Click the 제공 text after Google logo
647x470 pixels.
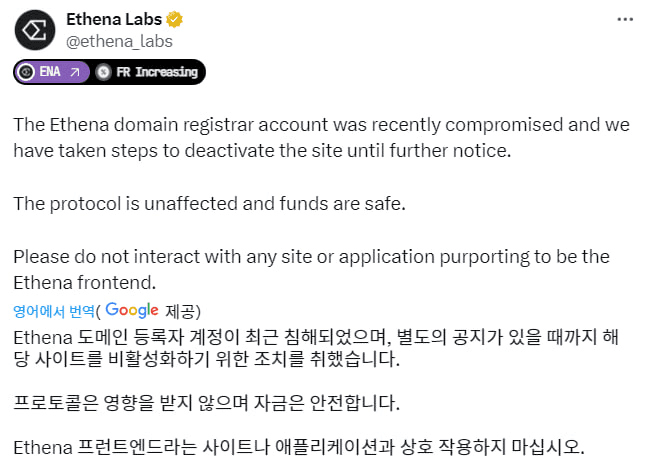pos(180,311)
